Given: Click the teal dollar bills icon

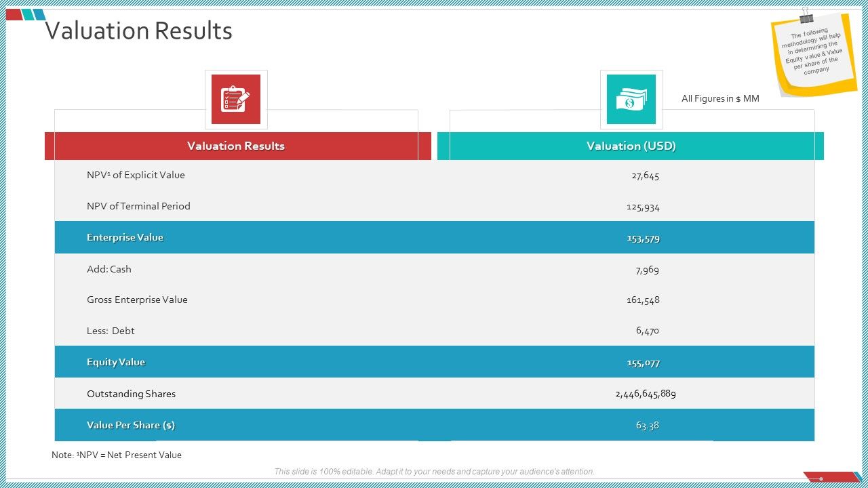Looking at the screenshot, I should pos(631,100).
